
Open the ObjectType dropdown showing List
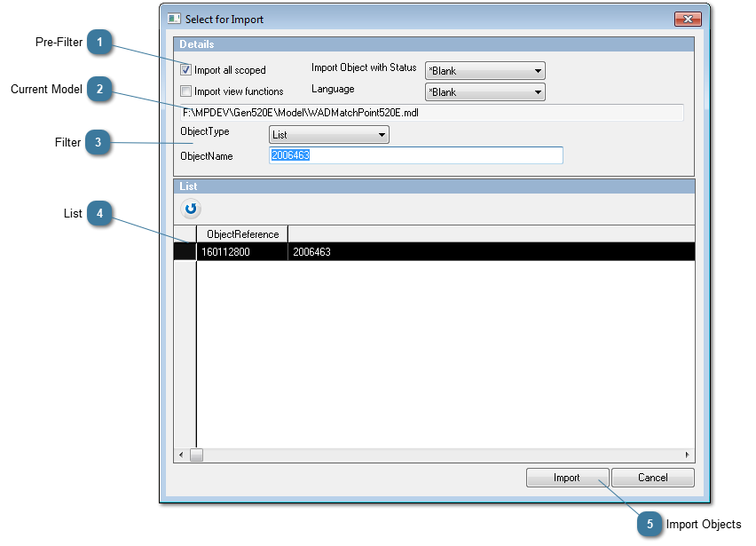tap(329, 135)
